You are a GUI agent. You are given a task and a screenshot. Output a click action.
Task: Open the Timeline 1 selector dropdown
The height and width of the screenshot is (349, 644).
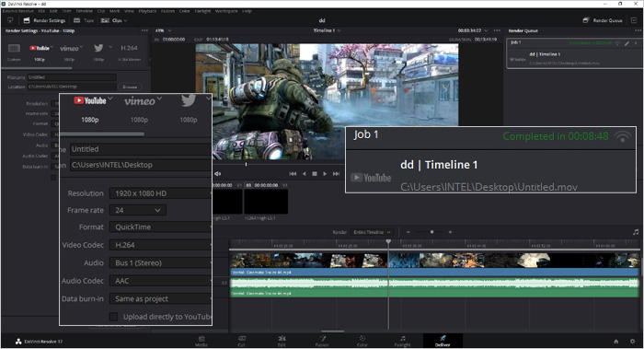tap(327, 30)
